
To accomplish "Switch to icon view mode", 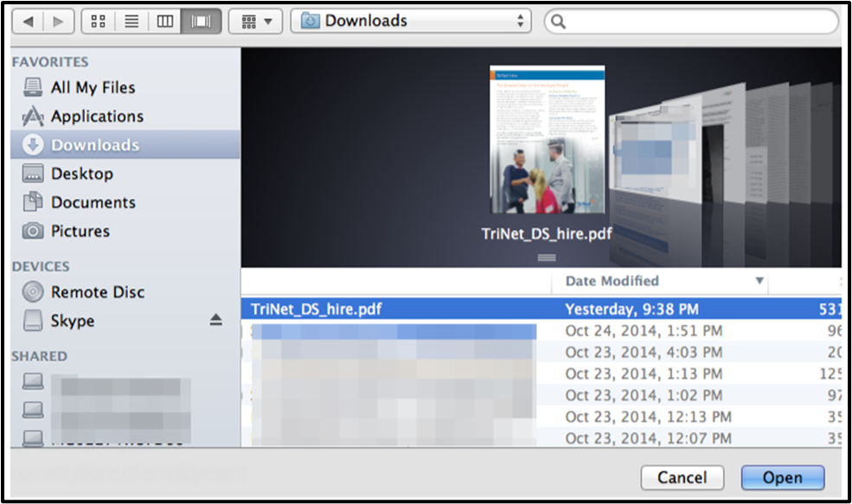I will (x=99, y=21).
